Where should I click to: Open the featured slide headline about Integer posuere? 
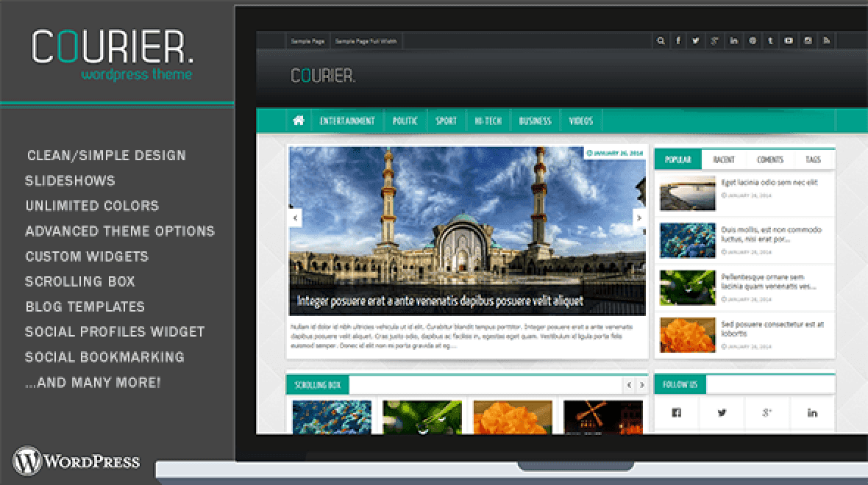[438, 300]
